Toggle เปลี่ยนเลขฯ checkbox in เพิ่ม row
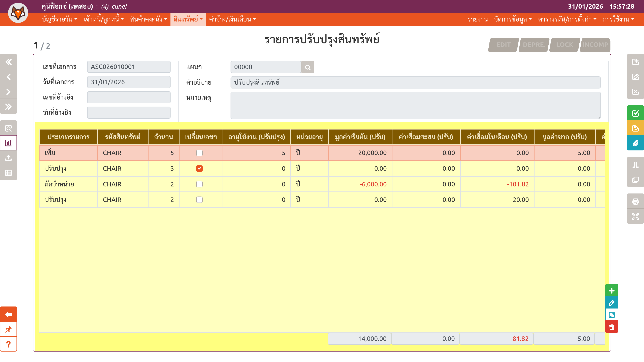 tap(199, 153)
